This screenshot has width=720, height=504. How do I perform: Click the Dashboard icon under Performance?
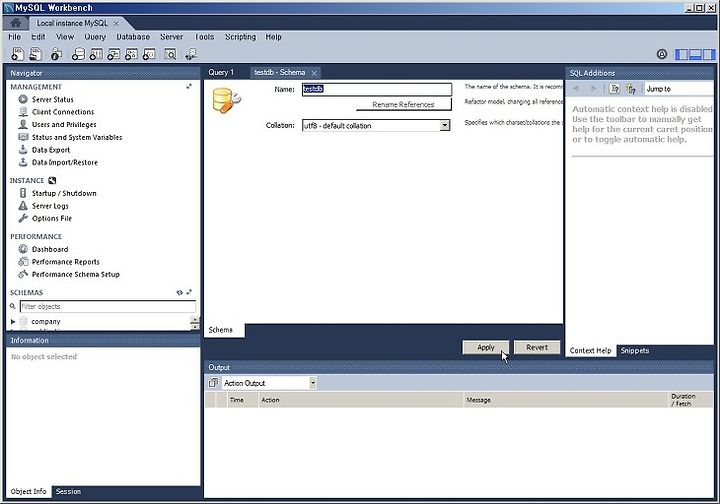click(x=23, y=249)
